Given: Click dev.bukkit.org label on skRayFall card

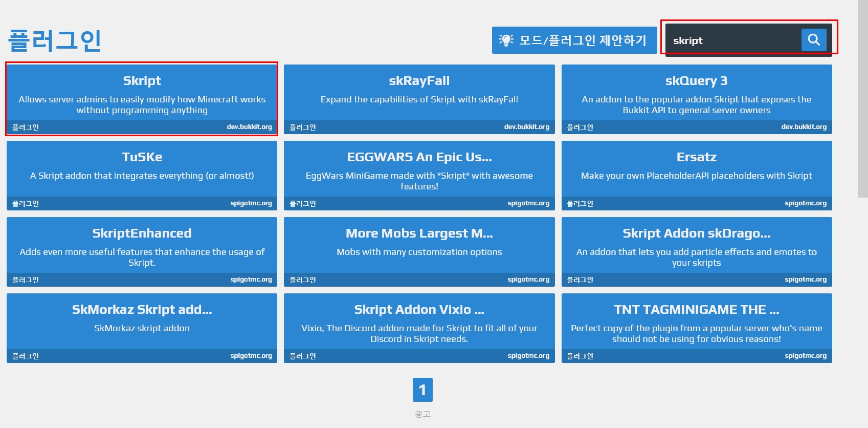Looking at the screenshot, I should pyautogui.click(x=527, y=127).
